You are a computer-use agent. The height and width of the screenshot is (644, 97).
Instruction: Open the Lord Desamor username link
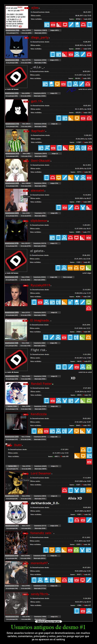(41, 473)
